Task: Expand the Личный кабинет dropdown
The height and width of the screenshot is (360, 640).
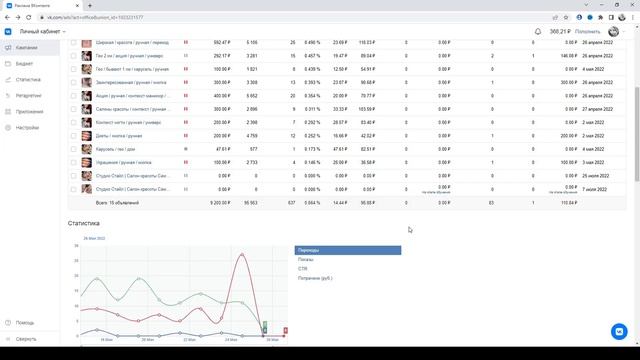Action: (x=42, y=31)
